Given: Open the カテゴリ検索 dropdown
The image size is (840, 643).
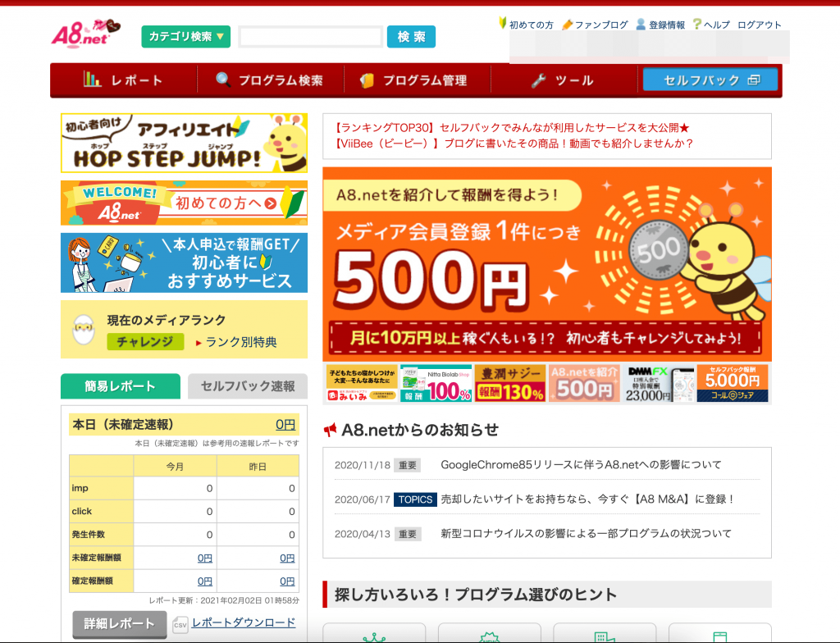Looking at the screenshot, I should coord(186,37).
